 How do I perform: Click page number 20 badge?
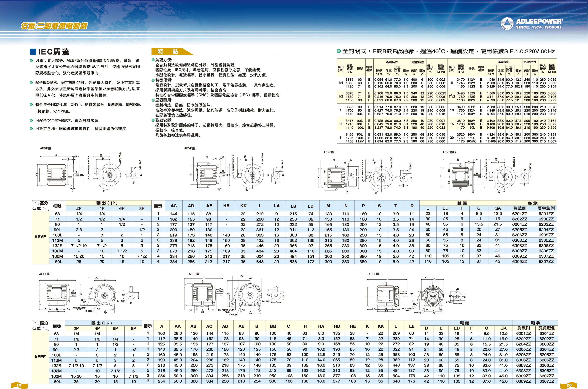tap(569, 385)
